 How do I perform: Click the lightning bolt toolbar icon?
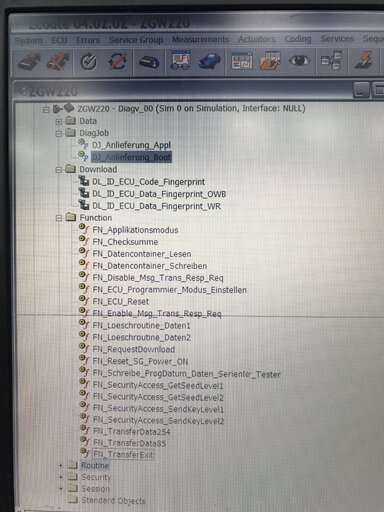point(364,60)
